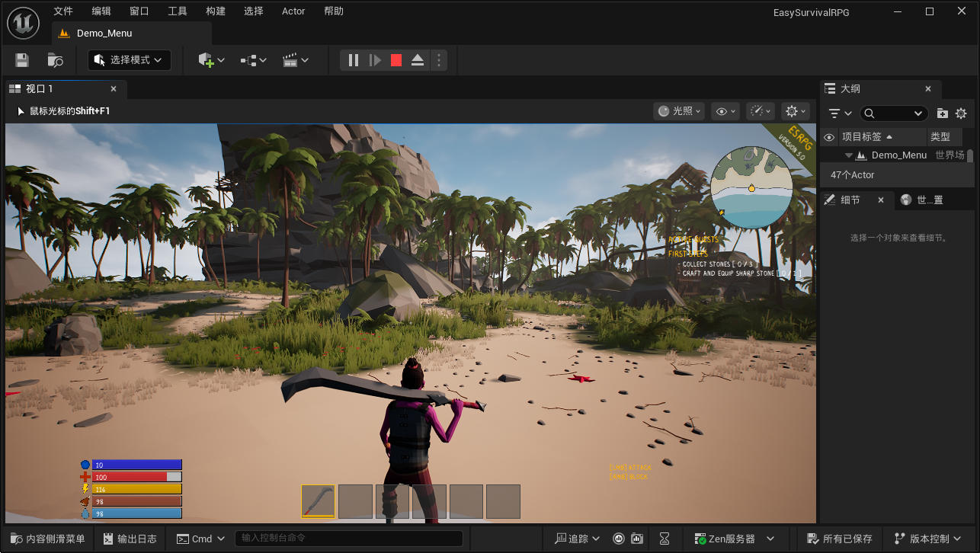Screen dimensions: 980x553
Task: Open the 选择 menu
Action: [254, 11]
